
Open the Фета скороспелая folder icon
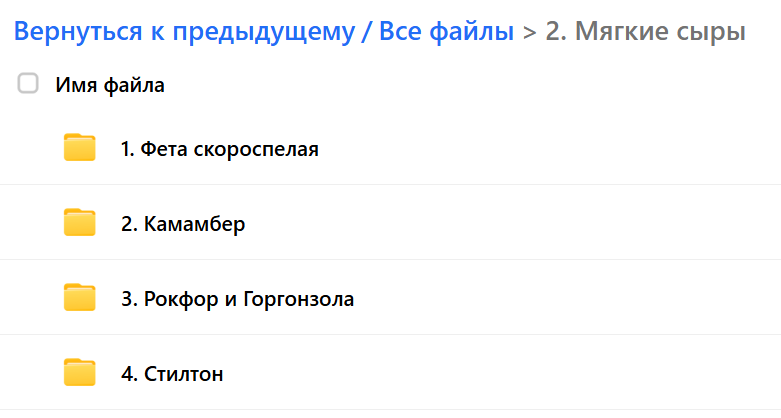coord(79,148)
